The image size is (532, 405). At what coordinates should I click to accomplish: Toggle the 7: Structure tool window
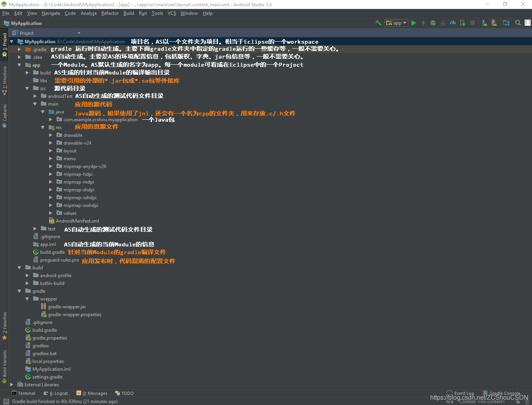click(4, 81)
